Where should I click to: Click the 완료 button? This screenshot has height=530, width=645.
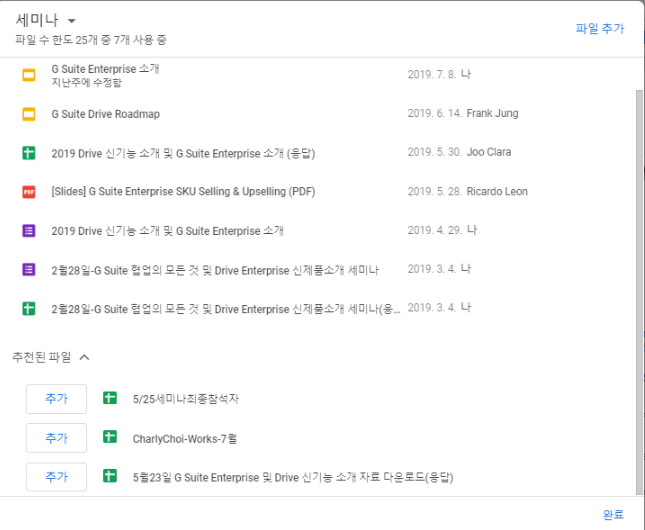pos(613,514)
